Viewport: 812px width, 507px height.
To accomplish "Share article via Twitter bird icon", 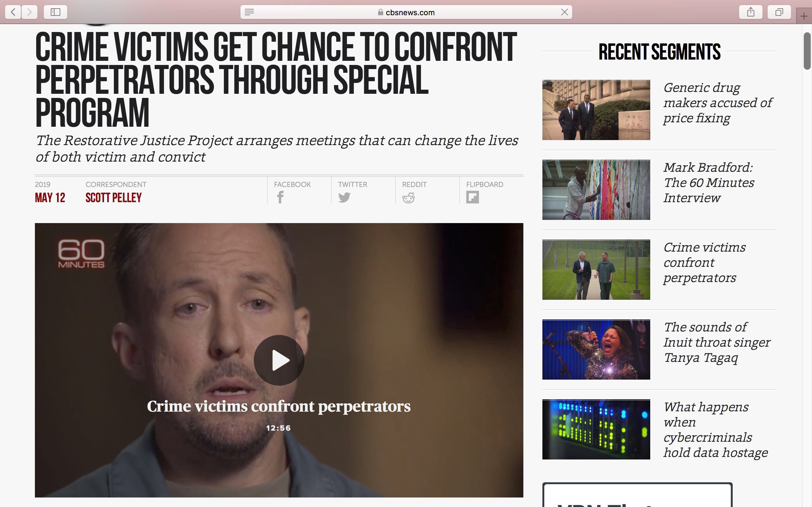I will click(344, 197).
